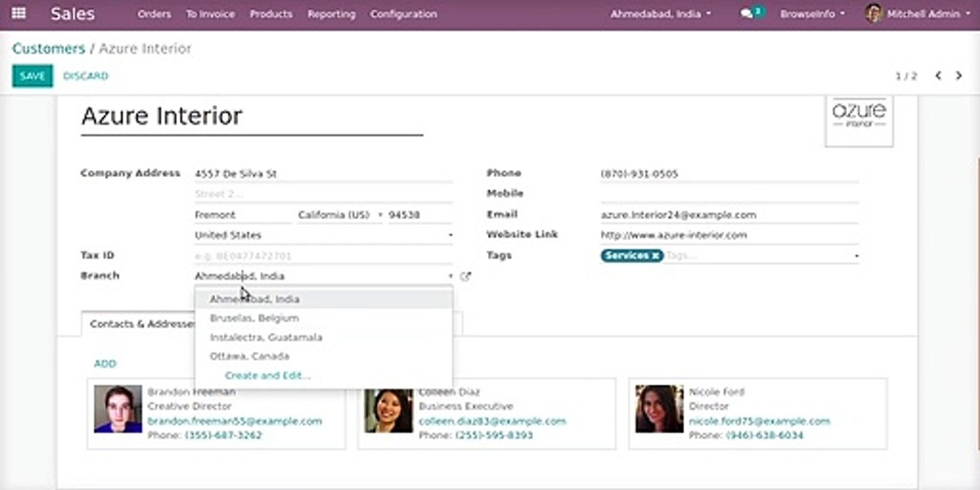The height and width of the screenshot is (490, 980).
Task: Open the Products menu
Action: pos(271,14)
